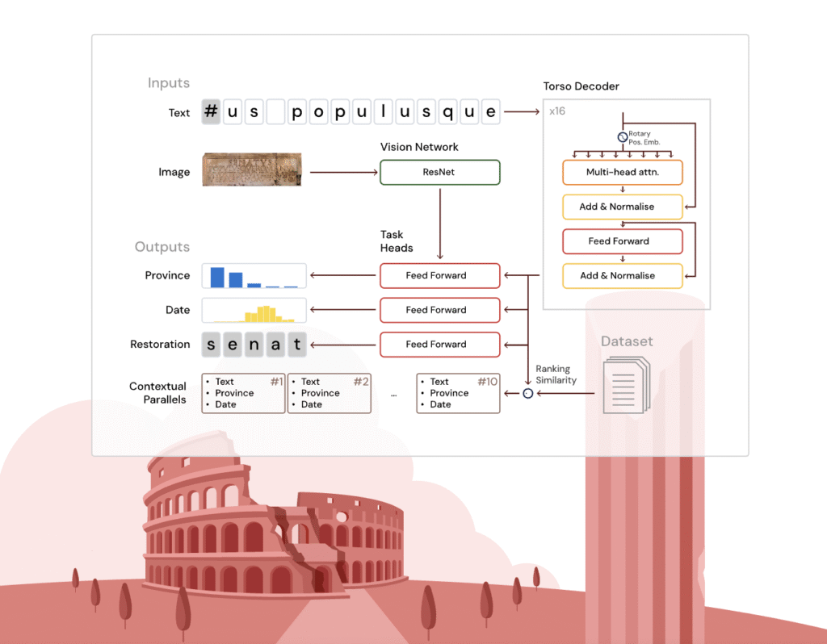Select the Feed Forward block inside Torso Decoder
The height and width of the screenshot is (644, 827).
[x=622, y=241]
